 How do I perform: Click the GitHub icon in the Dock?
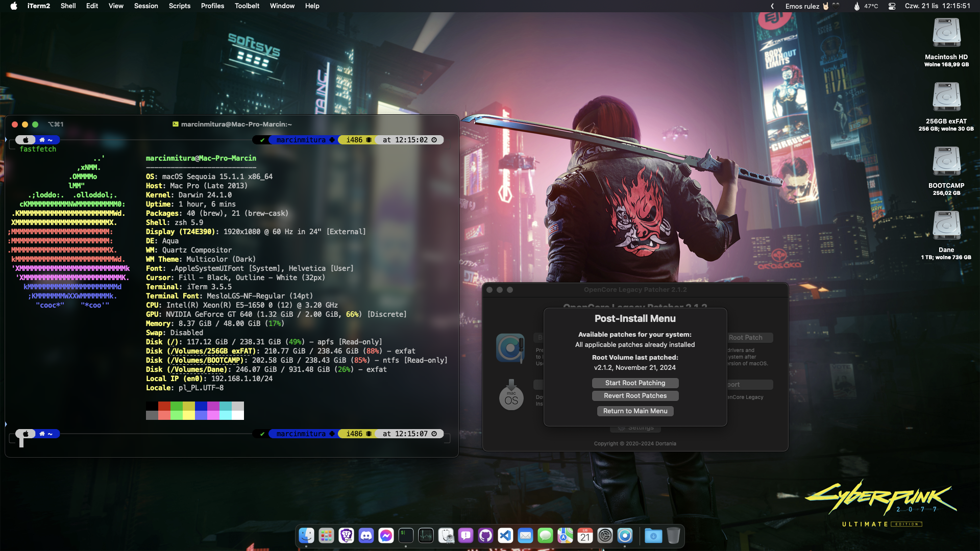tap(485, 536)
